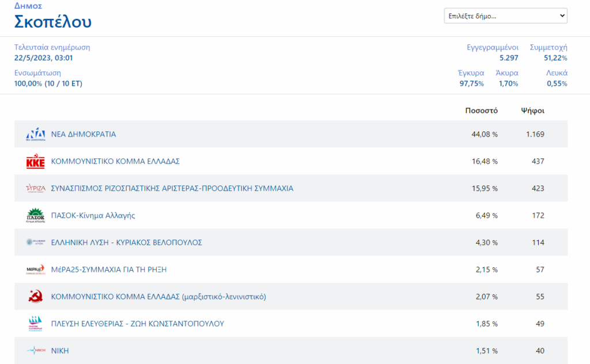The image size is (590, 364).
Task: Click the Ψήφοι column header
Action: click(x=532, y=111)
